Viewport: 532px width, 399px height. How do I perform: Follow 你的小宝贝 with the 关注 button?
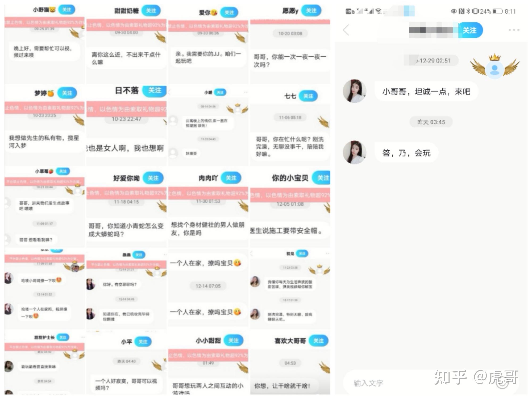point(322,178)
